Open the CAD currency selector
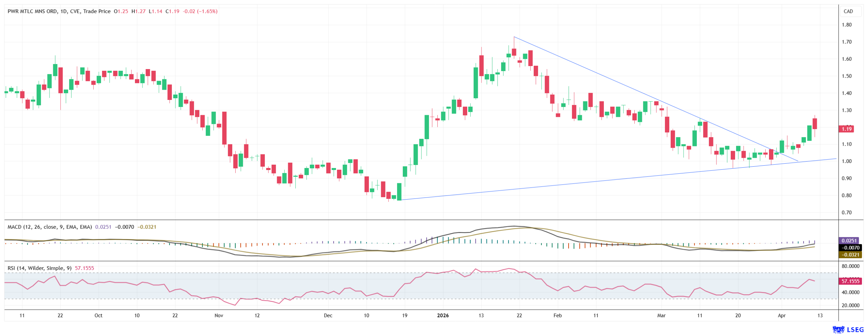 pyautogui.click(x=848, y=11)
